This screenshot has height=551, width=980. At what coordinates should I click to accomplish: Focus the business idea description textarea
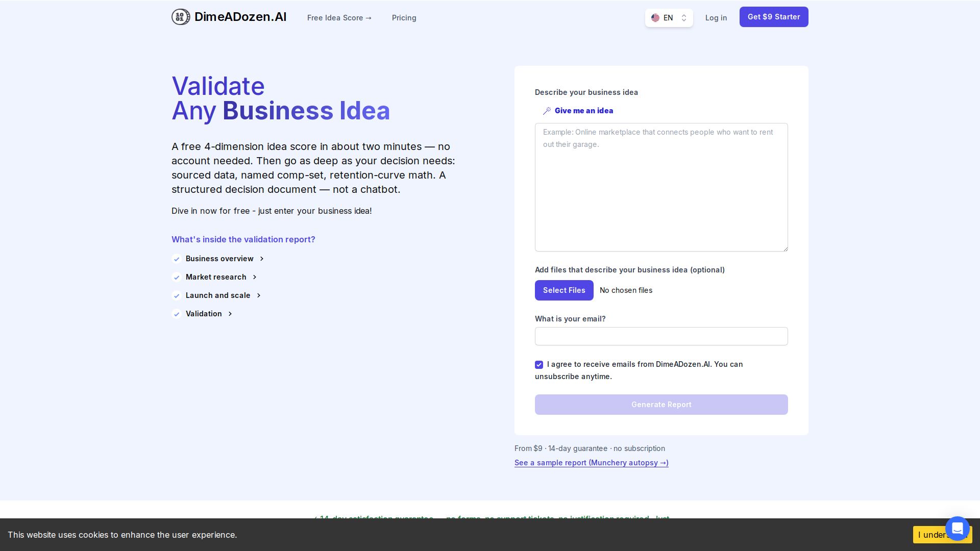661,187
